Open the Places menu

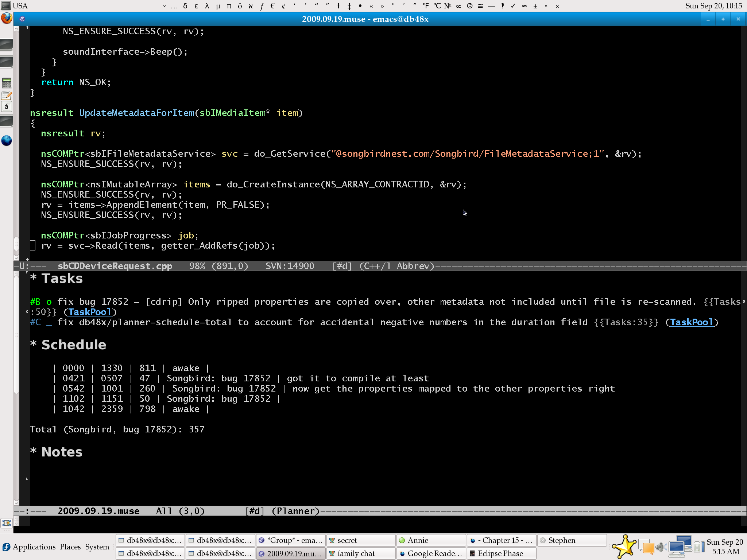point(70,547)
